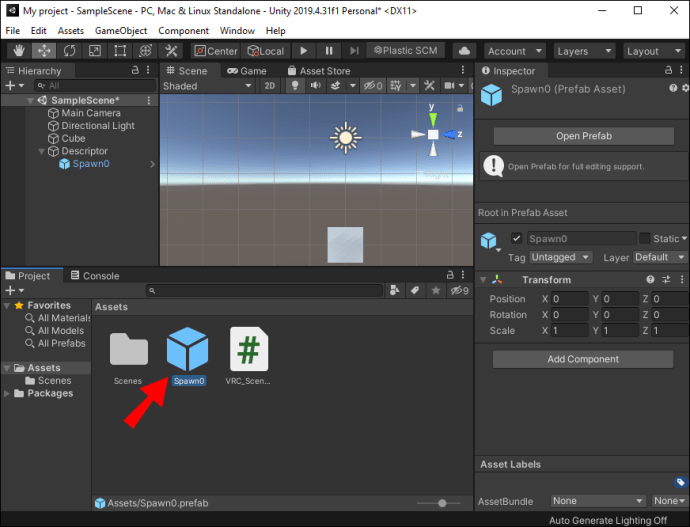The image size is (690, 527).
Task: Switch to the Game tab
Action: coord(246,71)
